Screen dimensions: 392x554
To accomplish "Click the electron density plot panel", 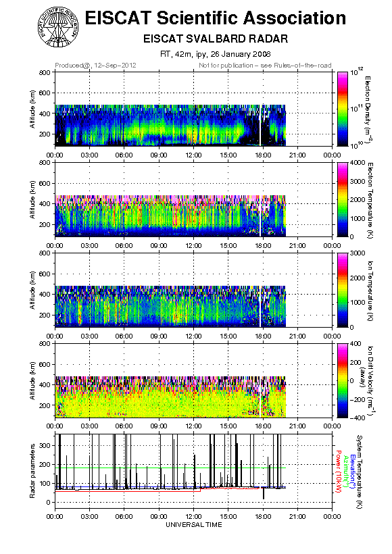I will tap(193, 109).
